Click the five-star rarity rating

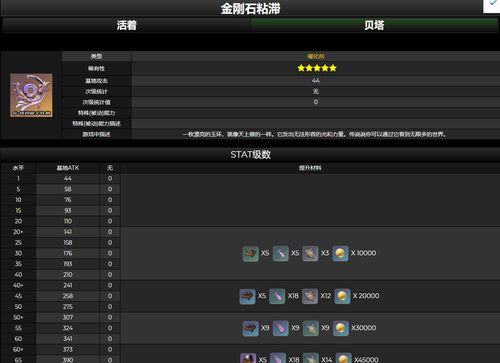click(x=317, y=68)
